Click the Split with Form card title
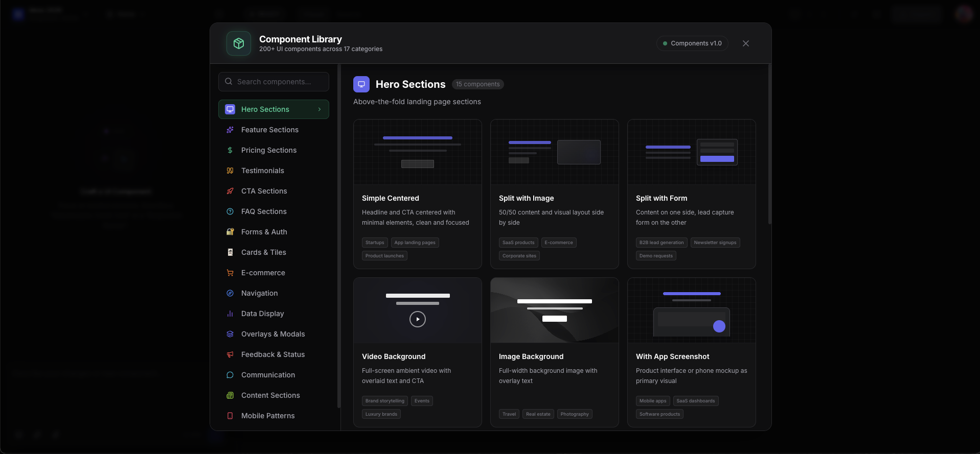This screenshot has height=454, width=980. (662, 198)
